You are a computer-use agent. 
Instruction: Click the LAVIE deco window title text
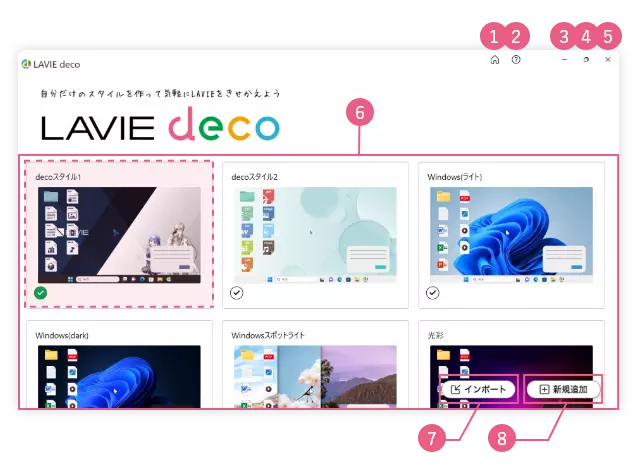tap(57, 65)
